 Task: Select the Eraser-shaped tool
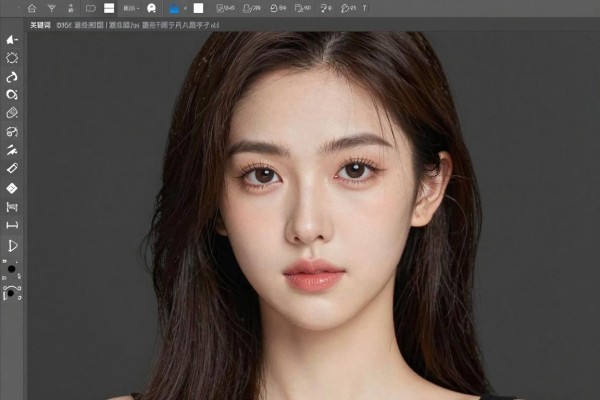pyautogui.click(x=12, y=113)
